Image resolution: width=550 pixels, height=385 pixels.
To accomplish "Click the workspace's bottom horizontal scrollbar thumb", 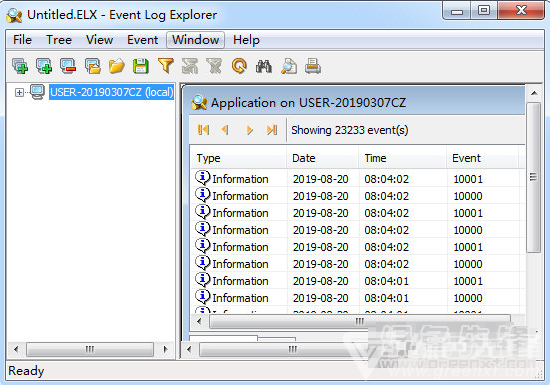I will click(292, 349).
